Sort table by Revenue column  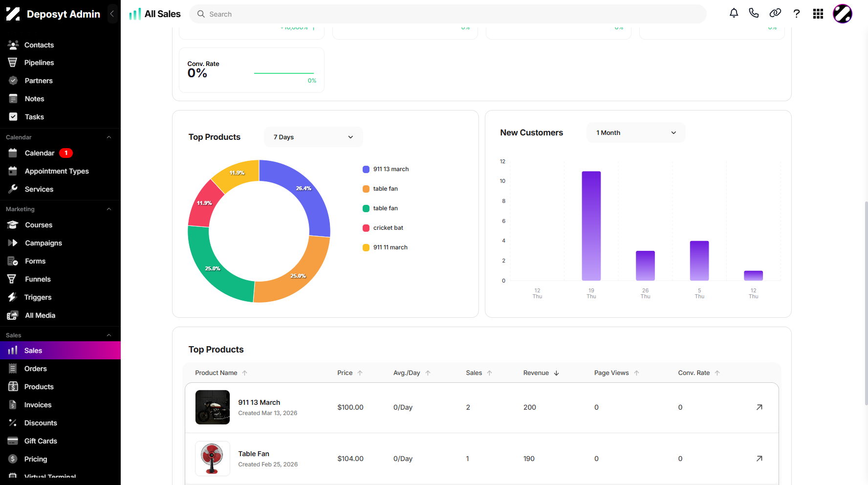point(541,373)
